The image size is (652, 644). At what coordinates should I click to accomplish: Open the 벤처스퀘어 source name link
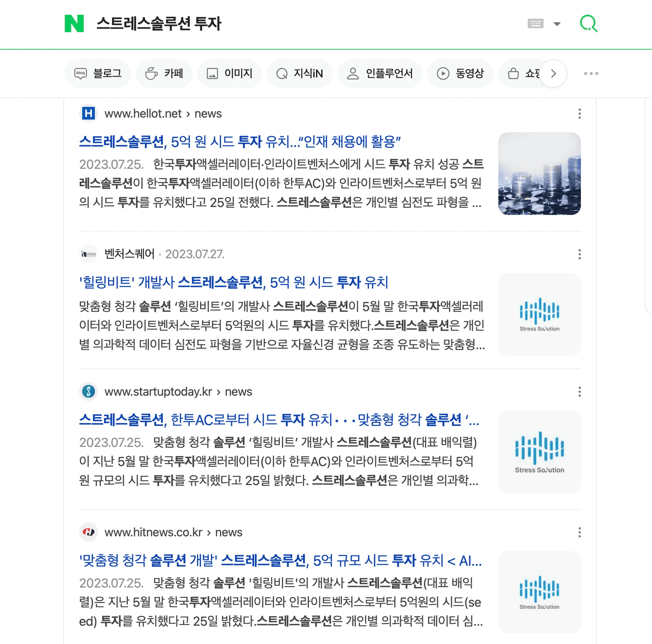tap(129, 254)
